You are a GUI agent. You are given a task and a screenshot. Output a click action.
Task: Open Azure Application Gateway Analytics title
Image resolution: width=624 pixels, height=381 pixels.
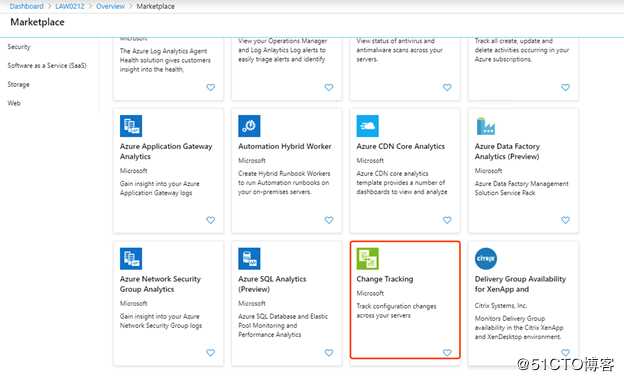coord(166,151)
